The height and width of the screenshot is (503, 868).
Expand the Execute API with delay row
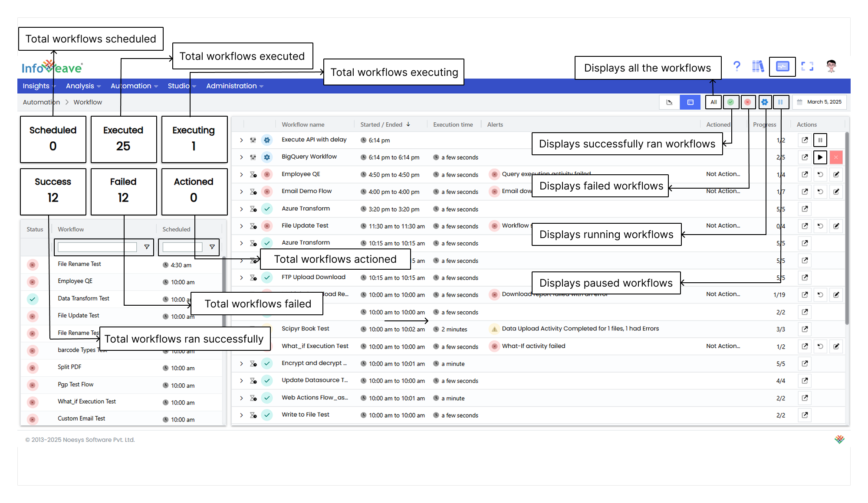(x=241, y=140)
